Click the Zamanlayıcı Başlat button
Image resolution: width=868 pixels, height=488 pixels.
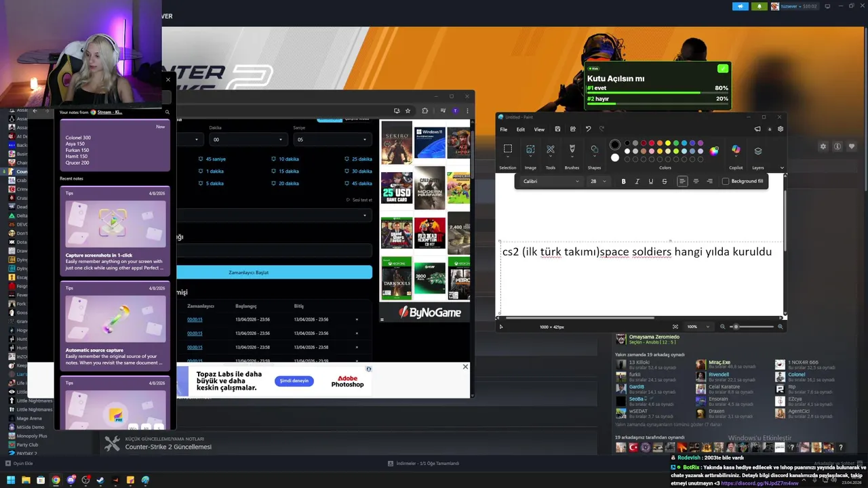274,272
